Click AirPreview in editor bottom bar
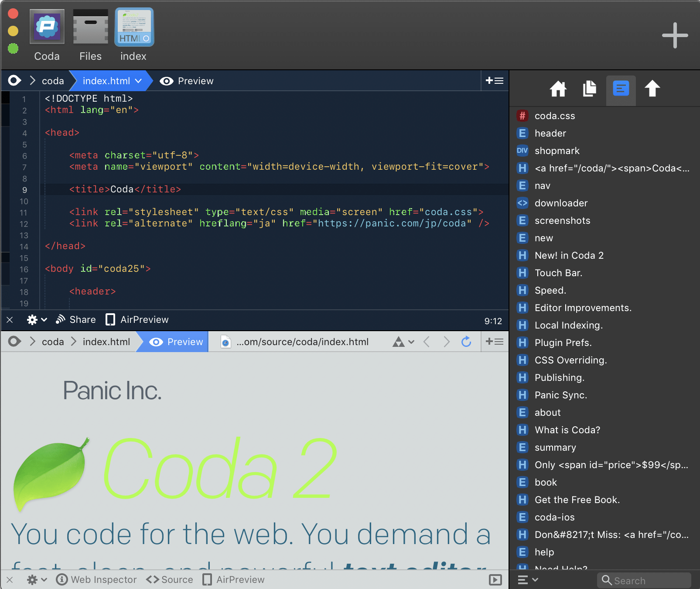 tap(137, 320)
